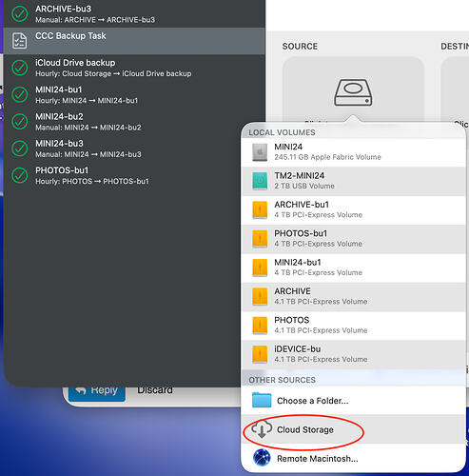Select Remote Macintosh... option
469x476 pixels.
353,458
